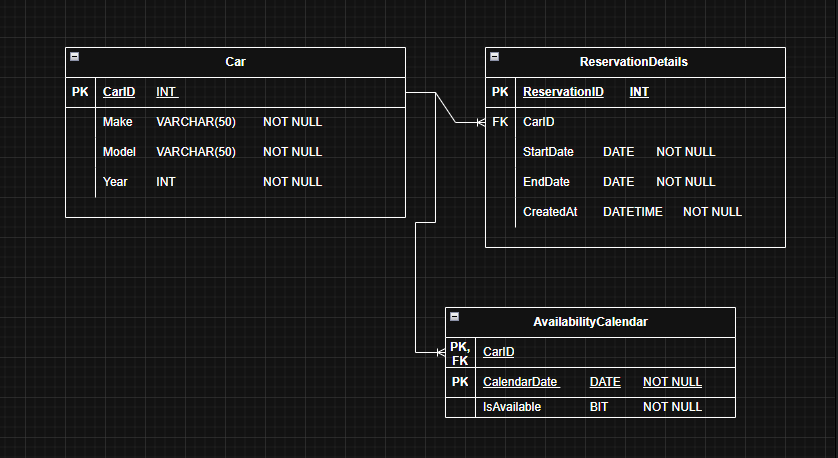Select the AvailabilityCalendar table header

point(590,322)
